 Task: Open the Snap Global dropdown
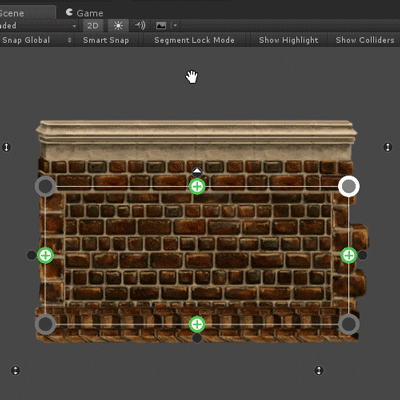click(x=36, y=40)
